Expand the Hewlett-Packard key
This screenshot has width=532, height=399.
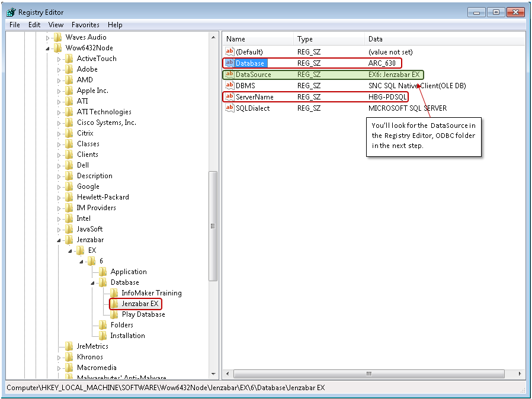tap(59, 197)
